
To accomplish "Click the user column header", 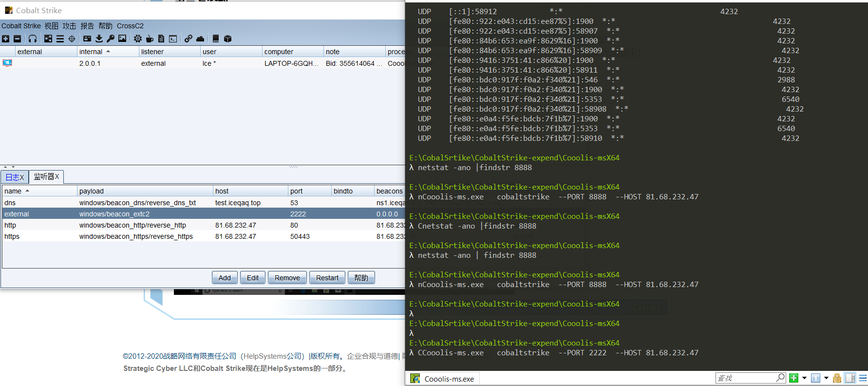I will point(231,52).
